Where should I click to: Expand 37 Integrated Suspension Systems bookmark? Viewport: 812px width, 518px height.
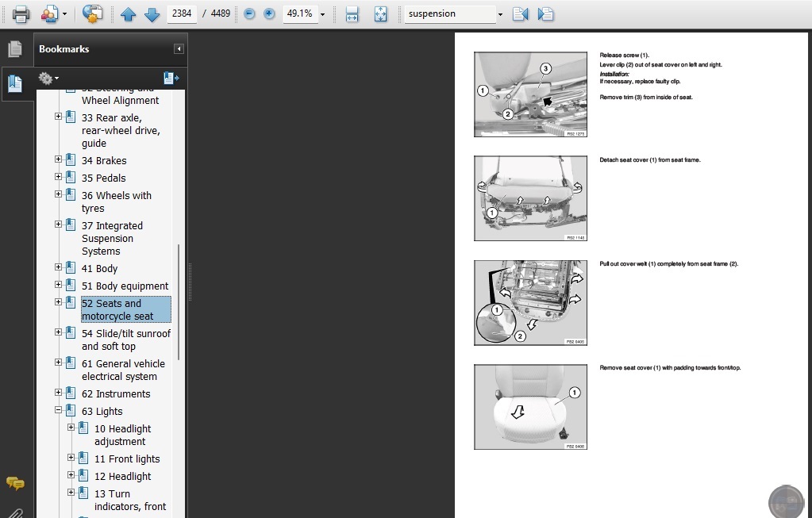(59, 224)
